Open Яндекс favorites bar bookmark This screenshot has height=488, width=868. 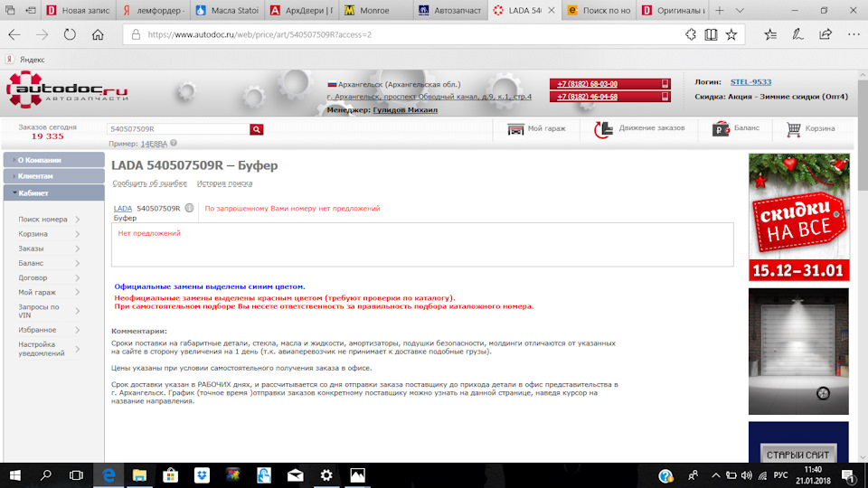pyautogui.click(x=25, y=60)
